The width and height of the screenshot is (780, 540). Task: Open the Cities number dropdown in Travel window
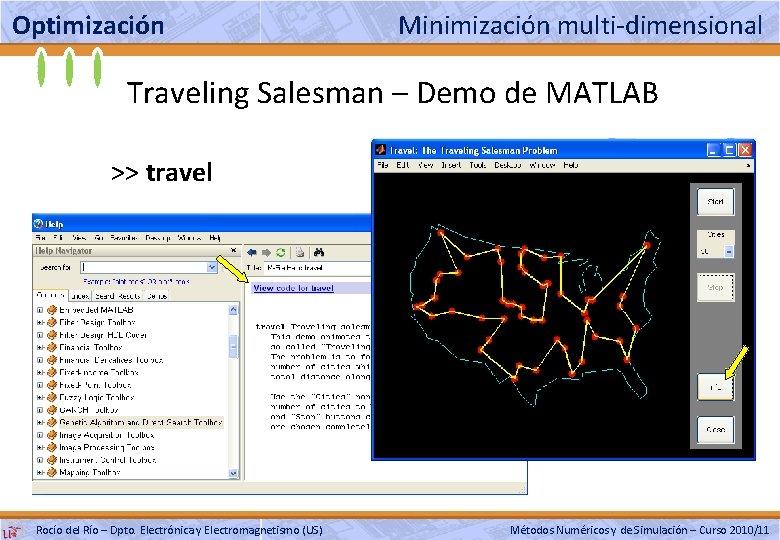pyautogui.click(x=728, y=252)
